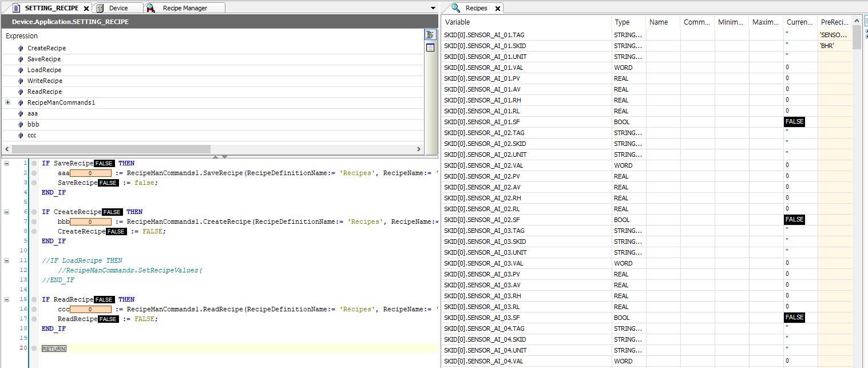Click the breakpoint circle beside line 15
This screenshot has height=368, width=868.
(34, 299)
